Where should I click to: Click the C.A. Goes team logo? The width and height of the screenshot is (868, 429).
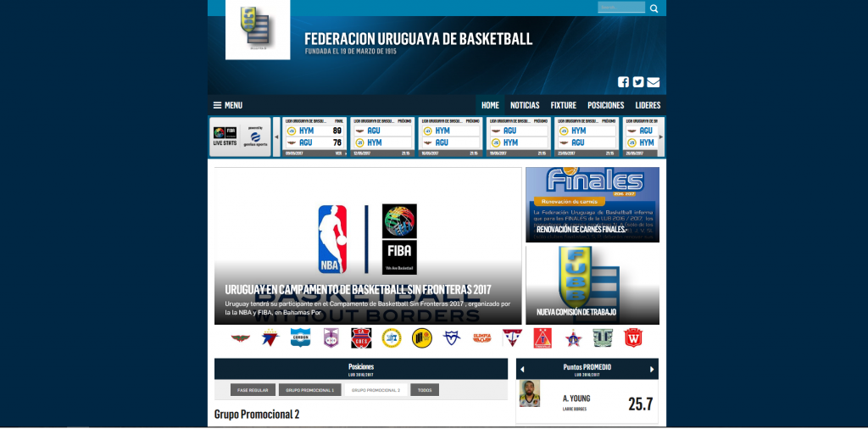coord(361,337)
